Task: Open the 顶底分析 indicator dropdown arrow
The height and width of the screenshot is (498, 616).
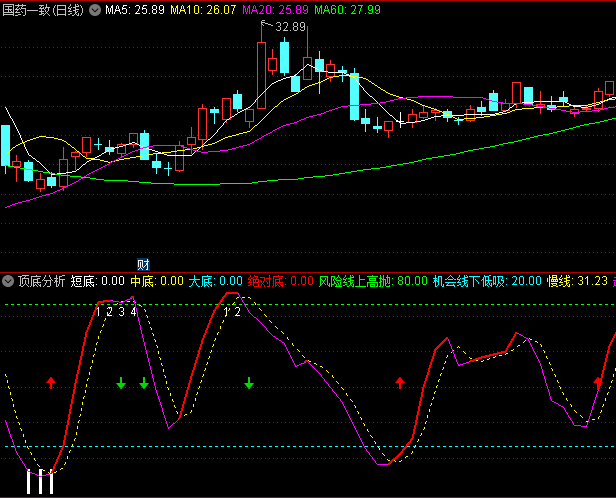Action: [8, 281]
